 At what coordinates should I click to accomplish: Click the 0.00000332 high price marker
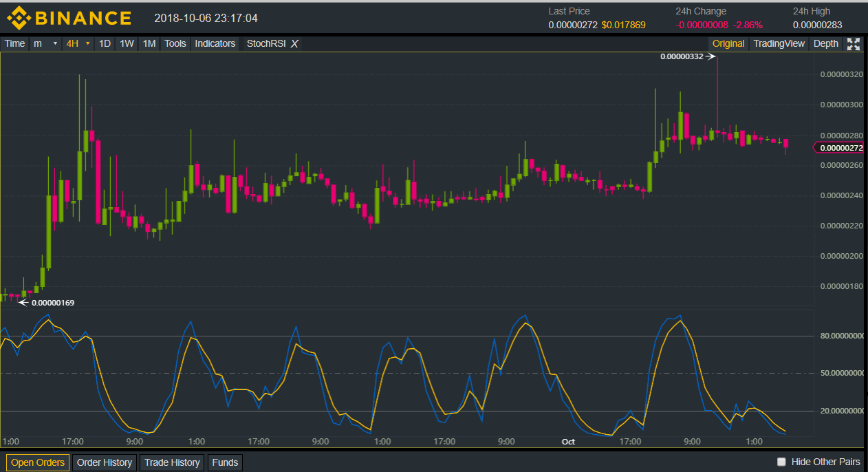[682, 56]
